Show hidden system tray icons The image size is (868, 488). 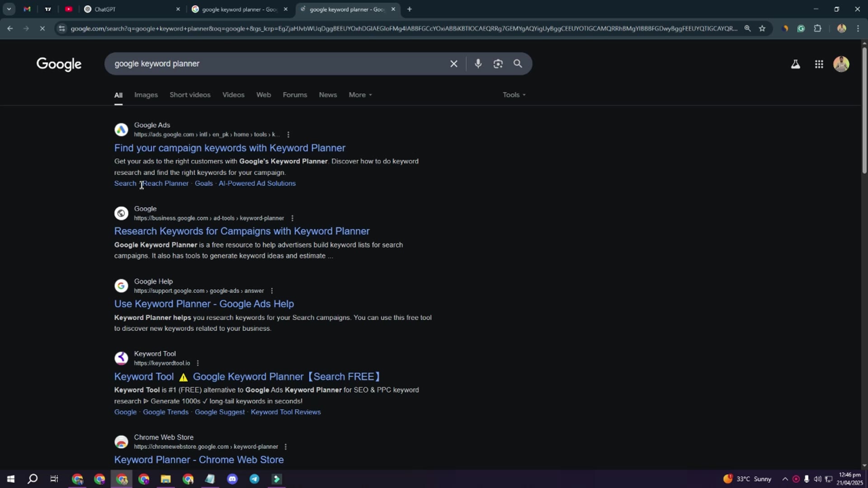pos(785,479)
